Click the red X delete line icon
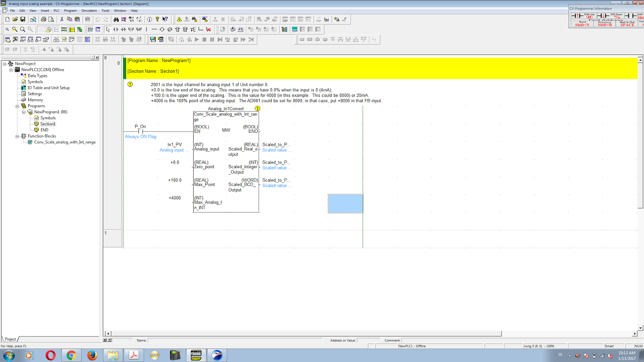 point(208,29)
